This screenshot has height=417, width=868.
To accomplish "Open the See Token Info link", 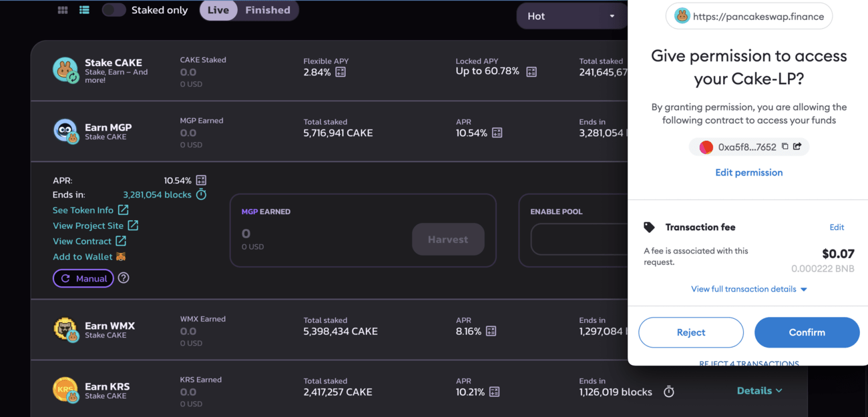I will [x=90, y=210].
